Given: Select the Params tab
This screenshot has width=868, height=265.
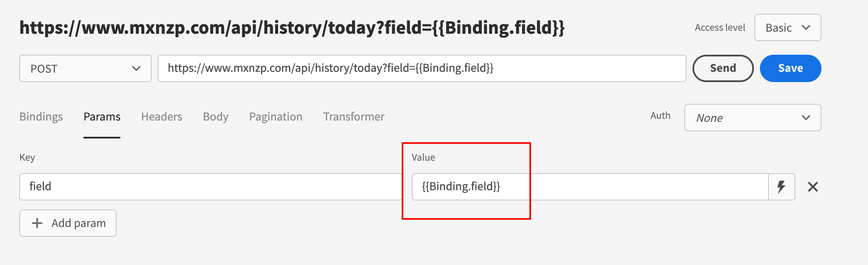Looking at the screenshot, I should click(102, 116).
